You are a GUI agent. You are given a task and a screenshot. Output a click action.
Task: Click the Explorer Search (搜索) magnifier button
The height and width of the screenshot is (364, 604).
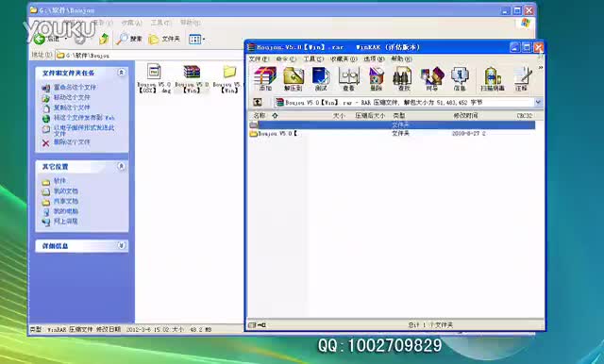(x=129, y=39)
